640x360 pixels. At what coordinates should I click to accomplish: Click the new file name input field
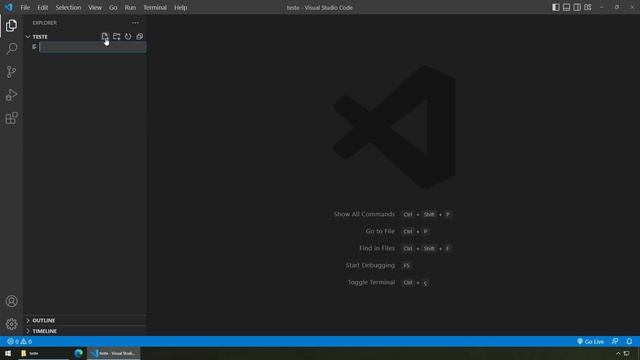(x=93, y=47)
